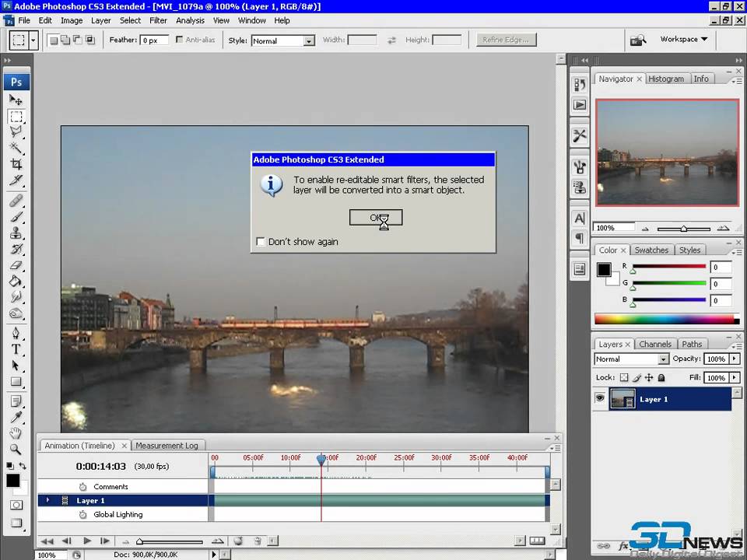Select the Move tool

tap(16, 100)
